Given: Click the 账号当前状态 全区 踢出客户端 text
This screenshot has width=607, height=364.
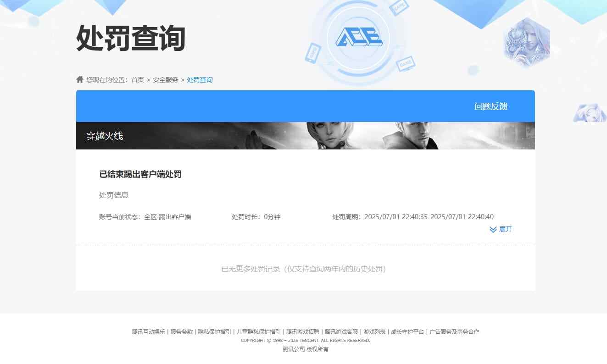Looking at the screenshot, I should [145, 217].
